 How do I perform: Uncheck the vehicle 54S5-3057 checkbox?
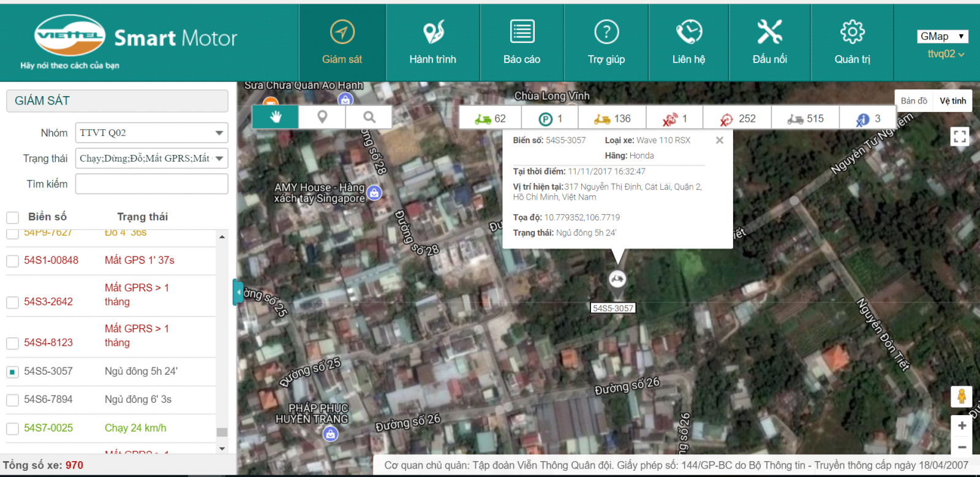[12, 372]
